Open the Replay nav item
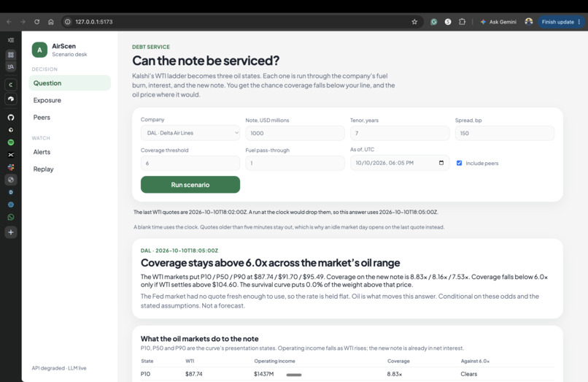 (44, 169)
